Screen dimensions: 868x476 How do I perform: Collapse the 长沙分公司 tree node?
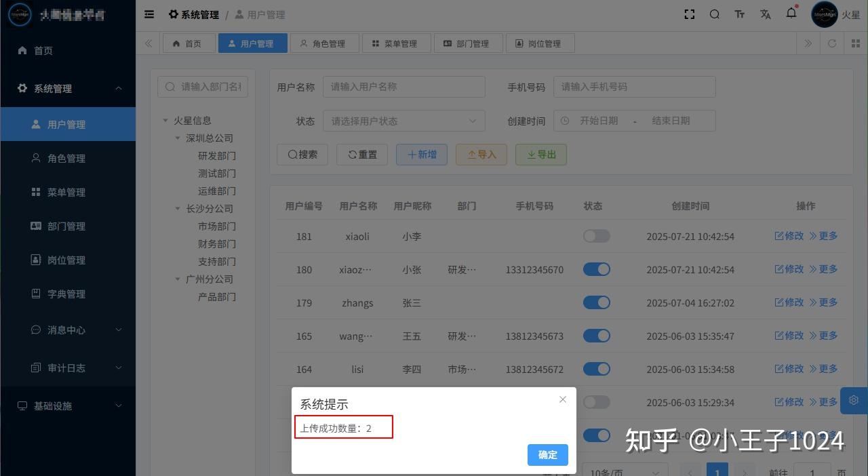178,208
